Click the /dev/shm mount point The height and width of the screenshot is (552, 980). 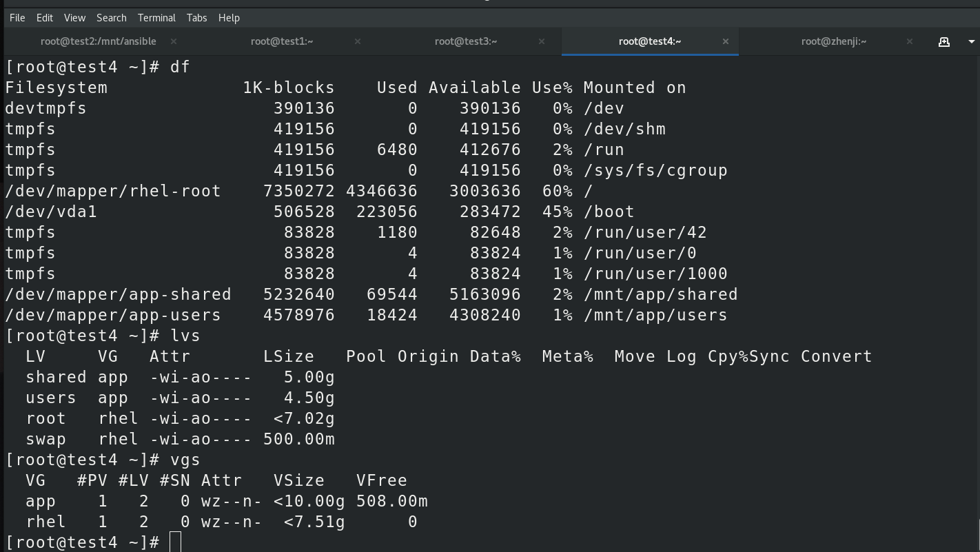(x=624, y=129)
